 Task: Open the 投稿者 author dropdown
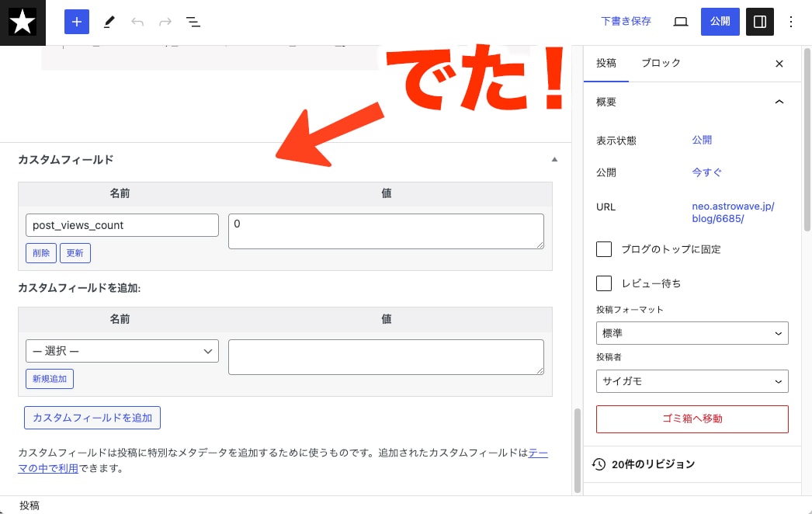pyautogui.click(x=692, y=381)
